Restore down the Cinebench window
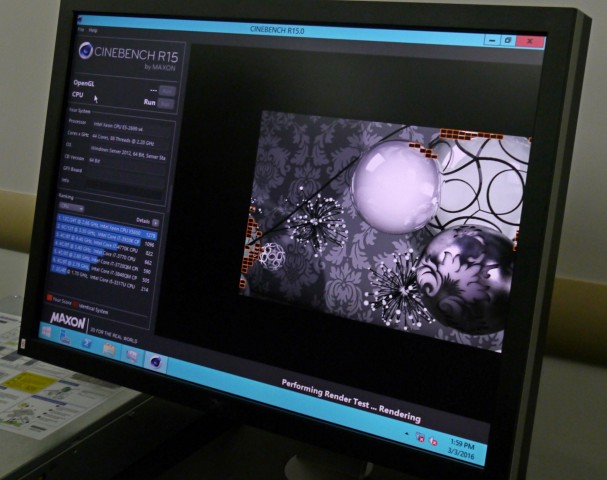Viewport: 607px width, 480px height. [508, 40]
